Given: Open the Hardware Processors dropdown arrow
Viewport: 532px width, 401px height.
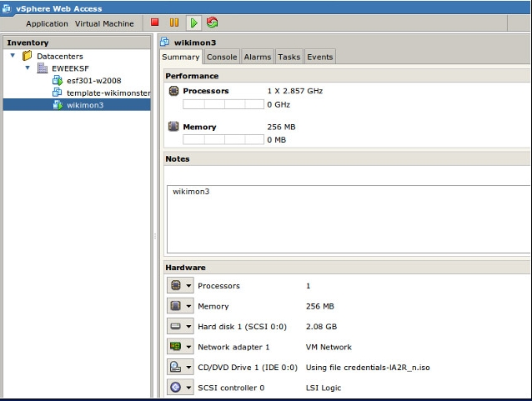Looking at the screenshot, I should [x=188, y=286].
